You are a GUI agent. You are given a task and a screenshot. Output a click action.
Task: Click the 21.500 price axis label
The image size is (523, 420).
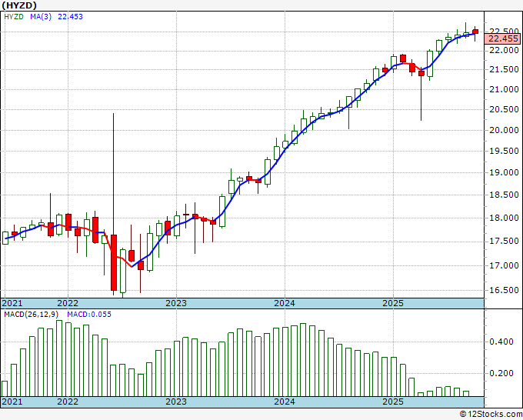coord(504,70)
